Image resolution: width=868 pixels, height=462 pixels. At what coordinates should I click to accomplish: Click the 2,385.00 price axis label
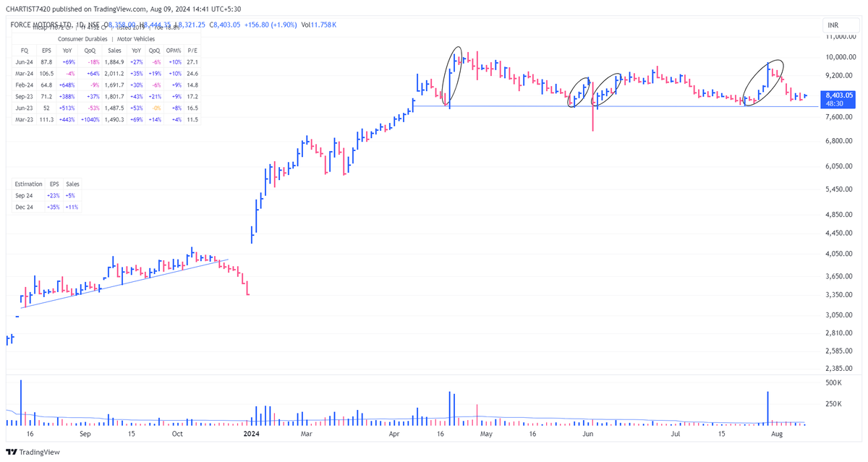(839, 367)
